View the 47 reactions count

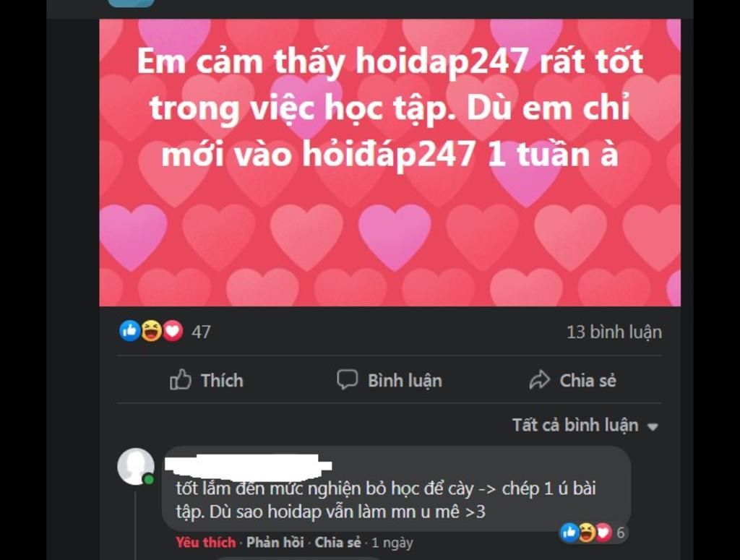(201, 332)
